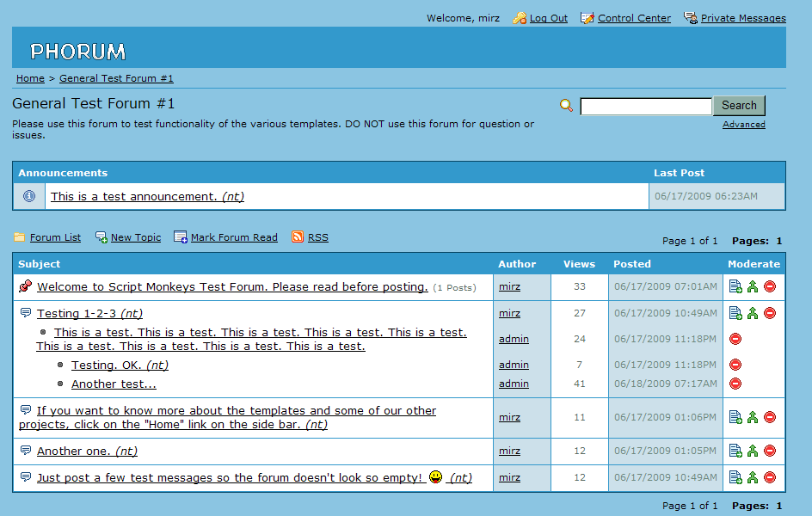Click the orange RSS feed icon

tap(298, 237)
